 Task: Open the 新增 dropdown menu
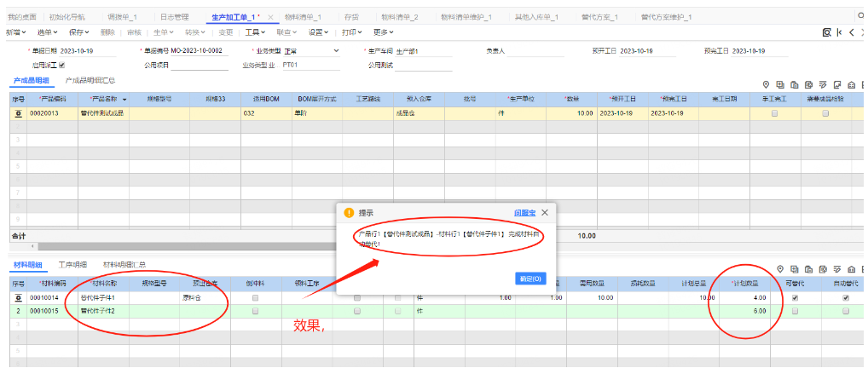16,32
